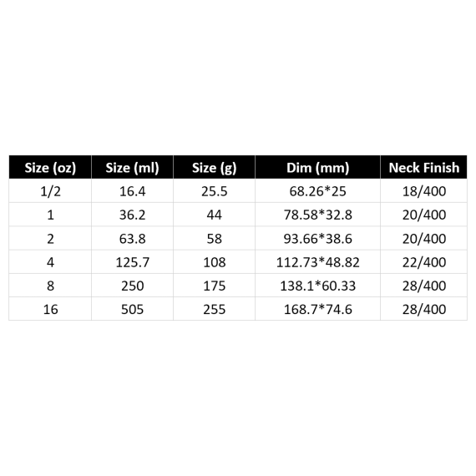Select the 36.2 ml cell

[x=132, y=215]
